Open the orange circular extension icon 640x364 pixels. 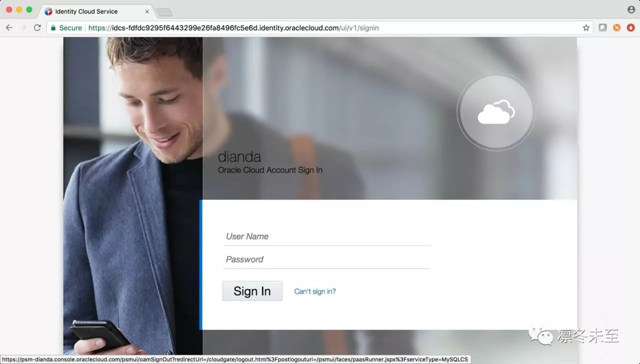coord(617,28)
